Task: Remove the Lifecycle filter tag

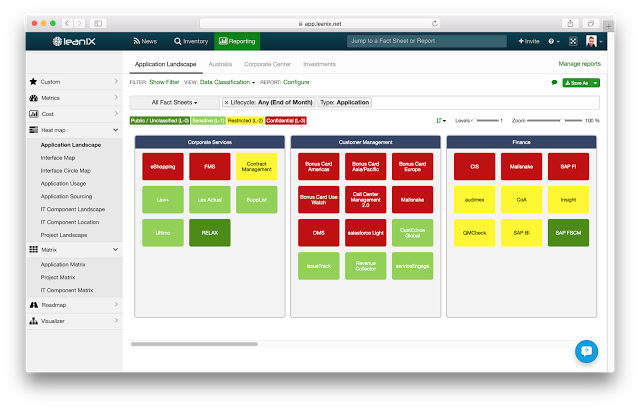Action: click(x=227, y=102)
